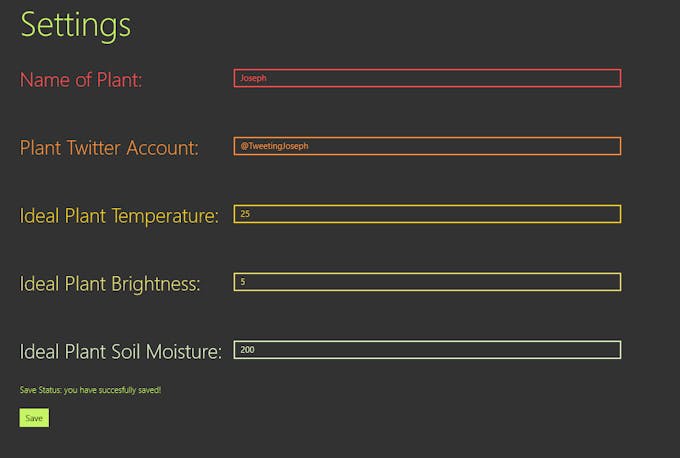Viewport: 680px width, 458px height.
Task: Click the 'Ideal Plant Temperature:' label
Action: click(119, 216)
